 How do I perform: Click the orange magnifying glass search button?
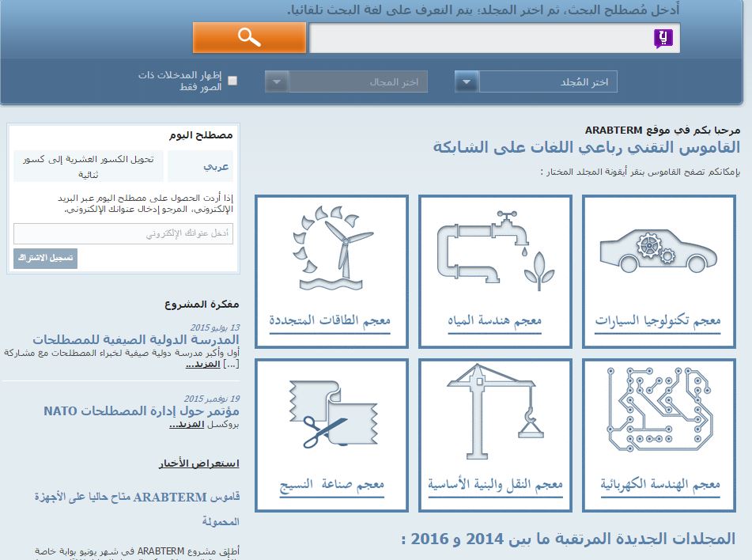(x=249, y=38)
